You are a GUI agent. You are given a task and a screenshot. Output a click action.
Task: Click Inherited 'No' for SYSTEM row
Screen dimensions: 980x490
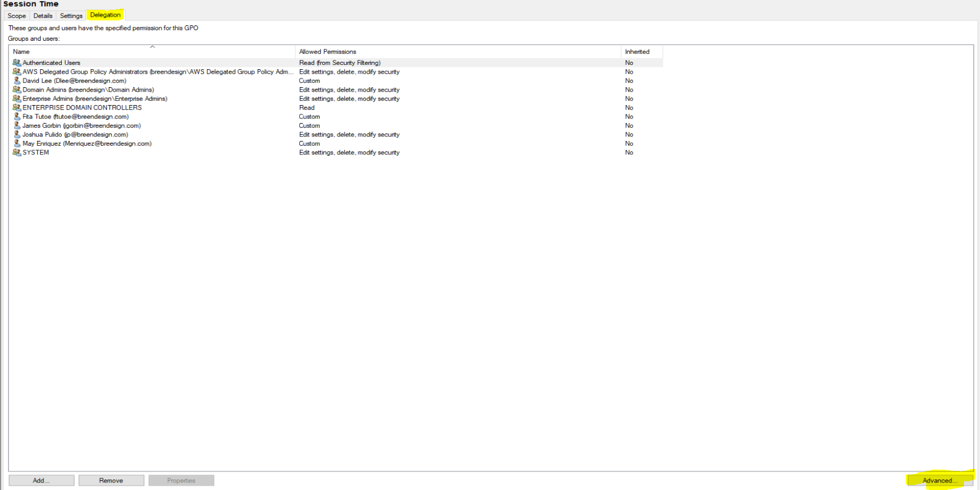629,152
